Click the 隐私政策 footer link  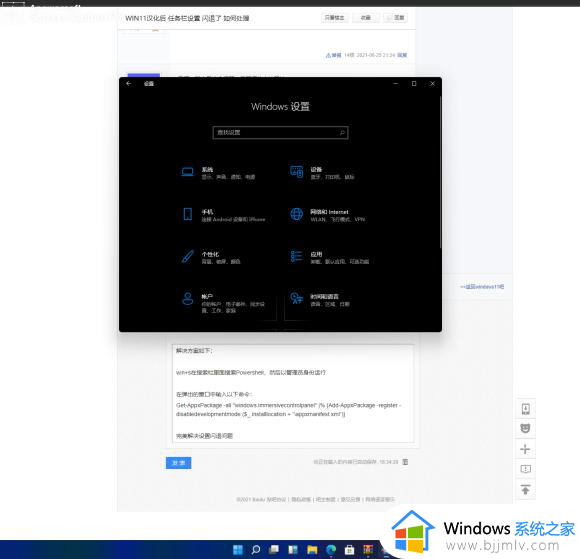(x=301, y=499)
